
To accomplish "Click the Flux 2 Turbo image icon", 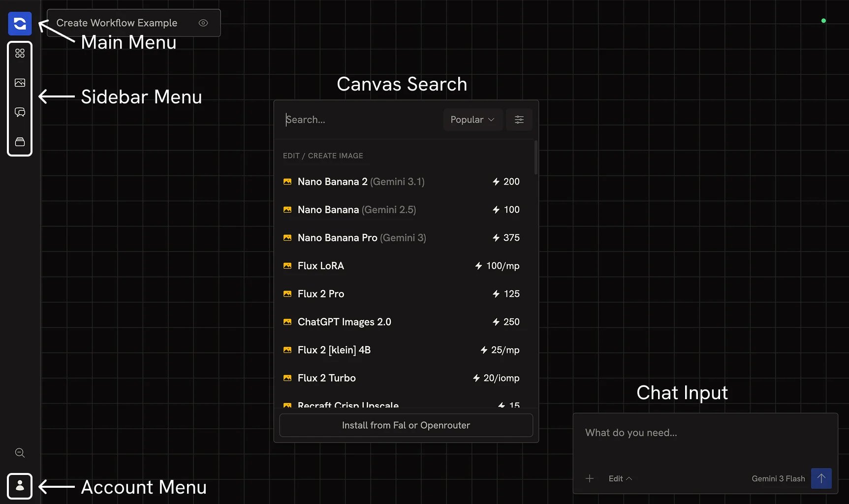I will pos(287,378).
